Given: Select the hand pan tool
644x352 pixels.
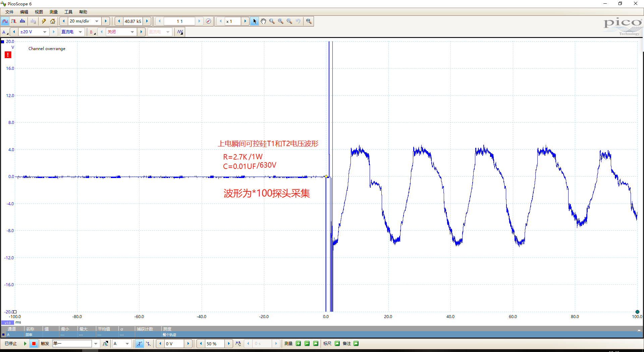Looking at the screenshot, I should coord(263,21).
